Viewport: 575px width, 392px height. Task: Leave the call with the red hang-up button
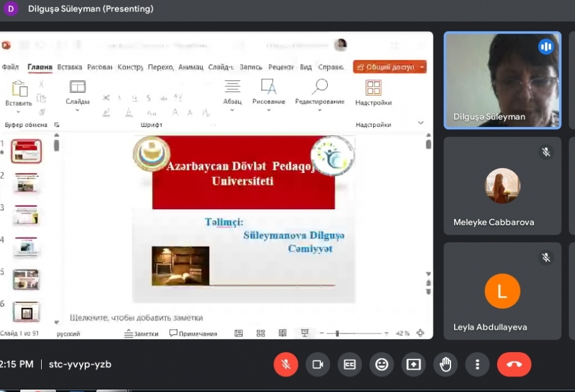514,364
